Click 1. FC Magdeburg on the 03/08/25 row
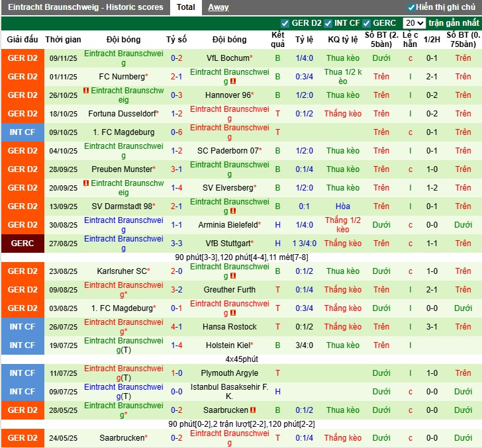Screen dimensions: 482x448 click(123, 308)
